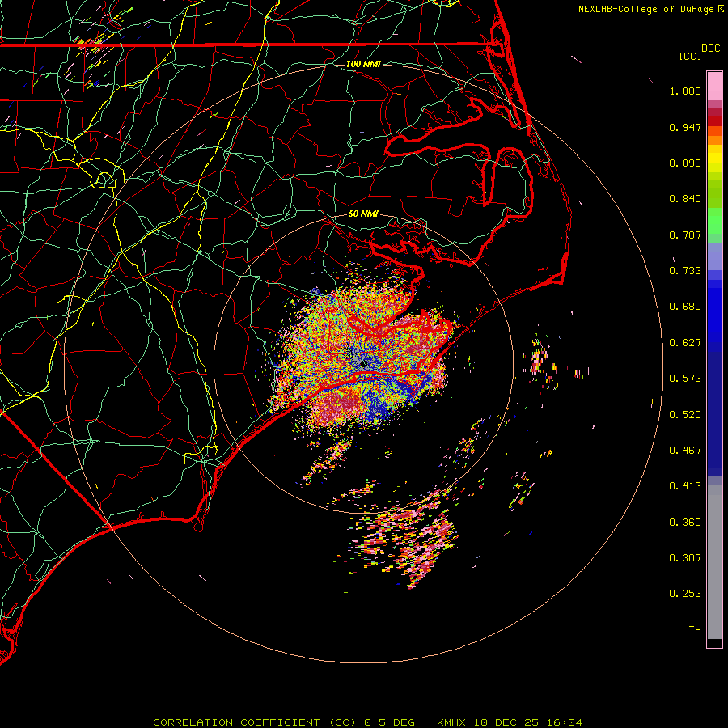Click the bright green segment of color bar
Image resolution: width=728 pixels, height=728 pixels.
(x=714, y=221)
